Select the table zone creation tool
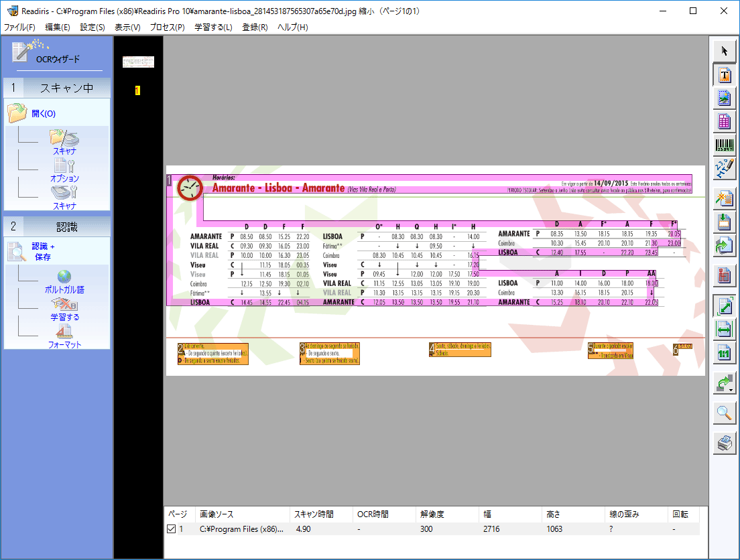Viewport: 740px width, 560px height. 725,121
